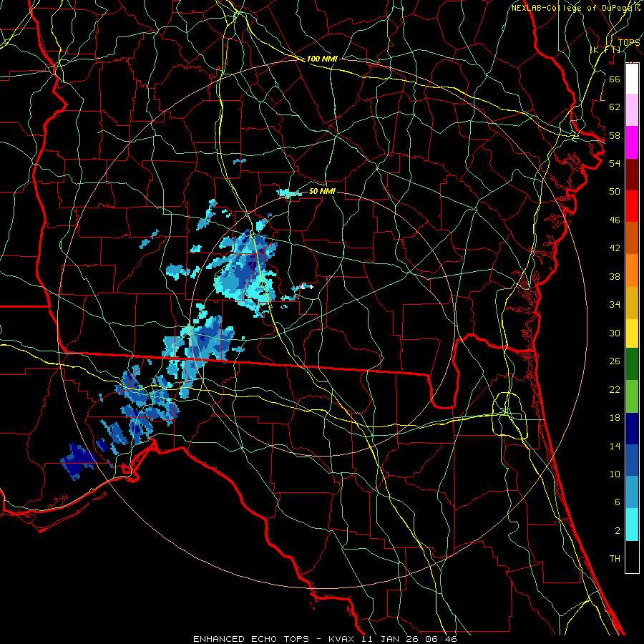The image size is (644, 644).
Task: Click the orange 38 kft legend swatch
Action: point(632,270)
